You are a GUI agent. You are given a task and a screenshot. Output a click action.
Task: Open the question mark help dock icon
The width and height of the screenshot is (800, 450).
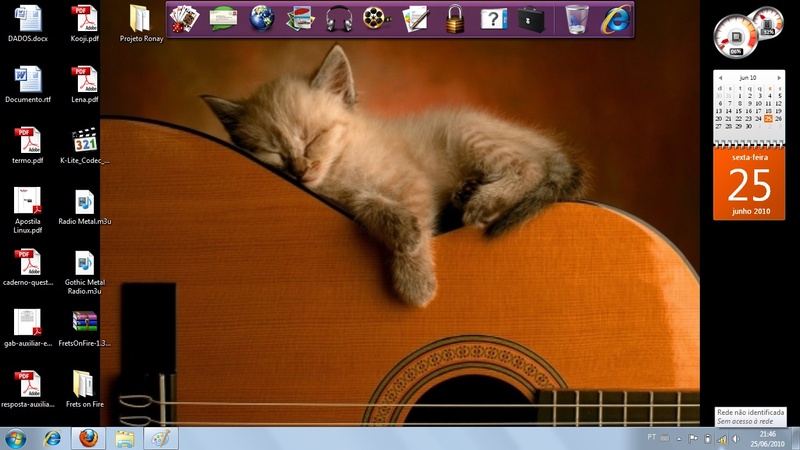(x=493, y=19)
